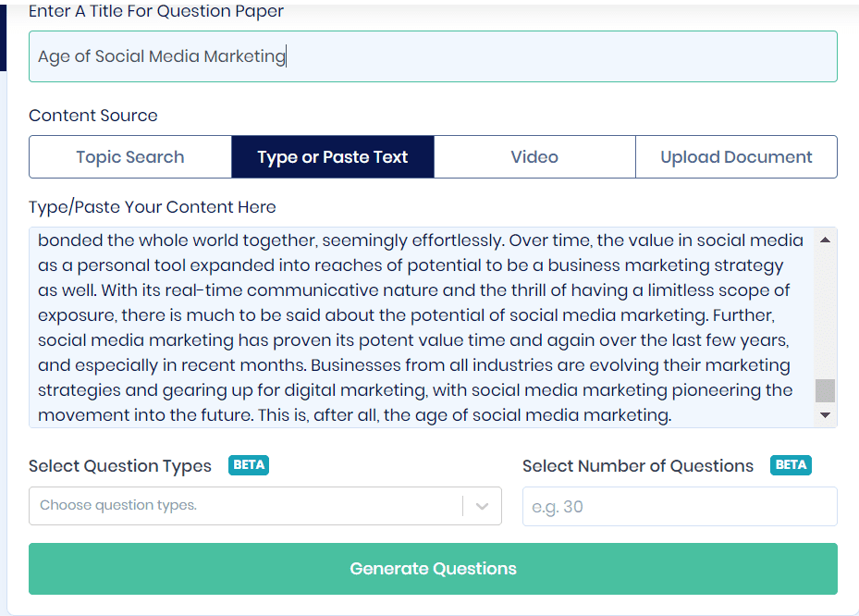Open the Video content source tab
859x616 pixels.
(x=534, y=157)
